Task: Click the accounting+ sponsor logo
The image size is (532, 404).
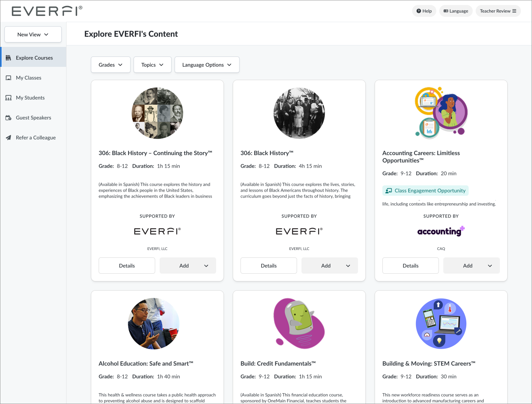Action: pyautogui.click(x=441, y=231)
